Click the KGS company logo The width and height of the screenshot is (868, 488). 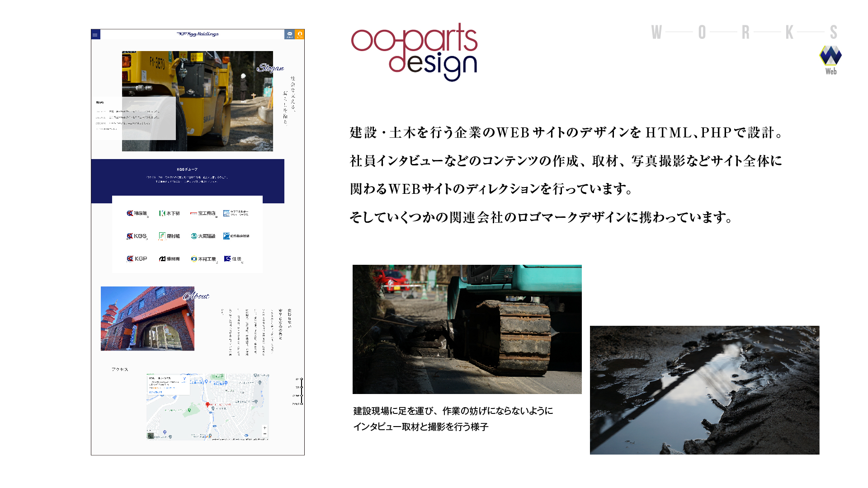click(137, 236)
